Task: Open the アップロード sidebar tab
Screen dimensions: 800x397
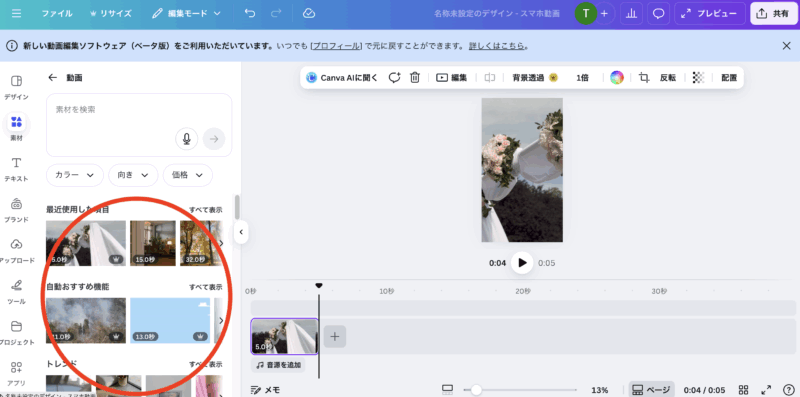Action: [16, 251]
